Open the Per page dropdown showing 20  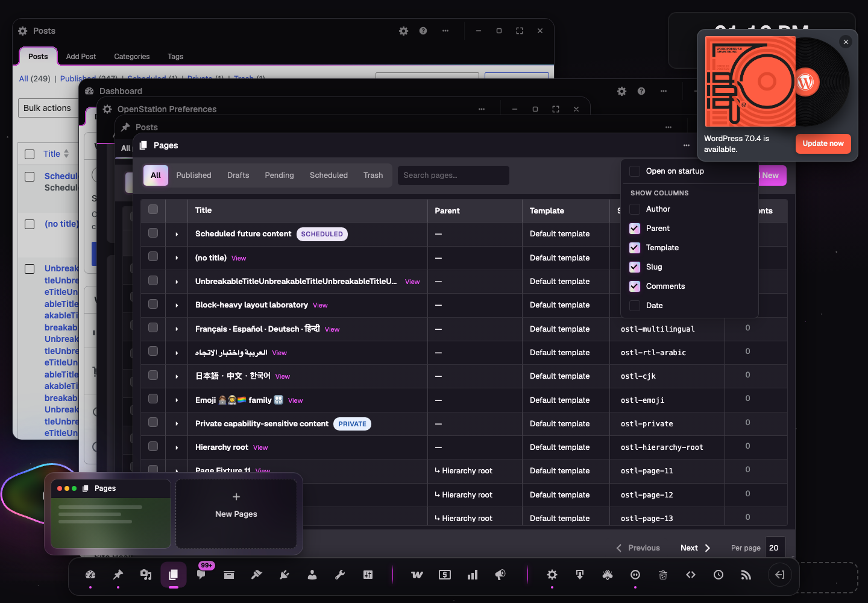(x=775, y=548)
